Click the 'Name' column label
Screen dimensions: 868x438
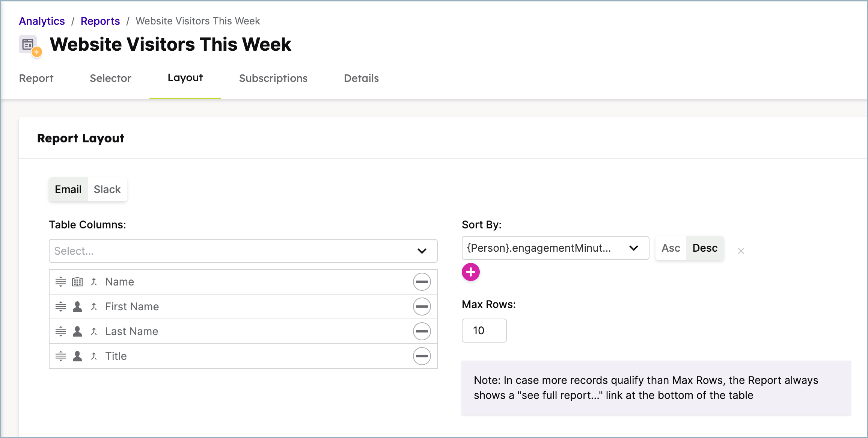tap(120, 282)
